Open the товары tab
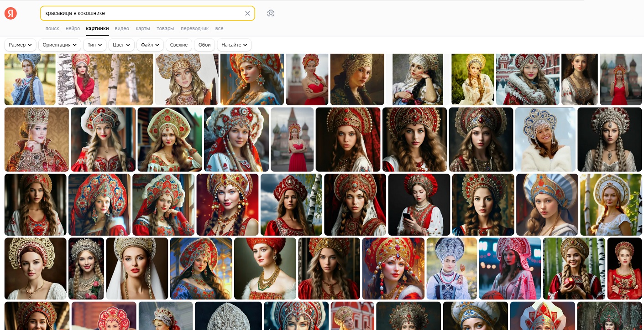Viewport: 644px width, 330px height. pos(165,28)
